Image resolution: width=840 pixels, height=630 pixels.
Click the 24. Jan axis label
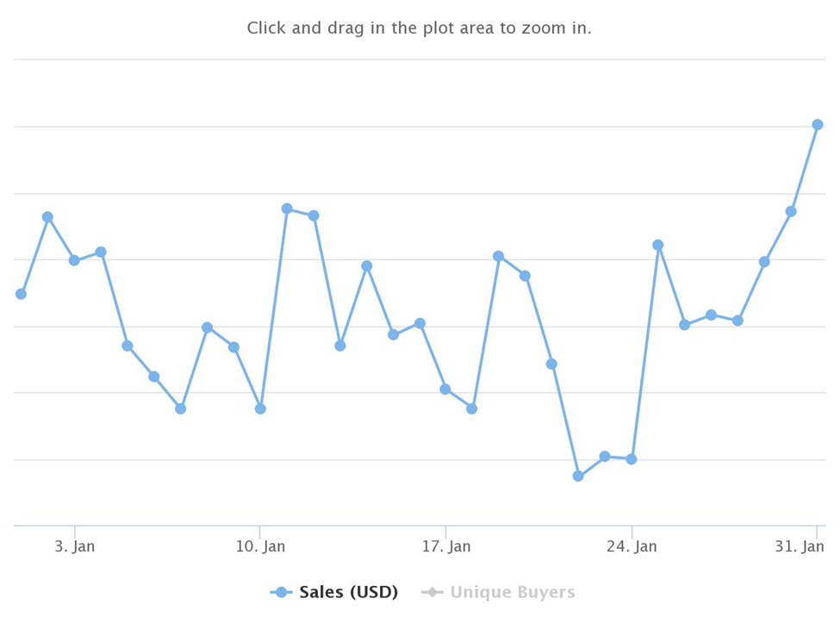[632, 546]
